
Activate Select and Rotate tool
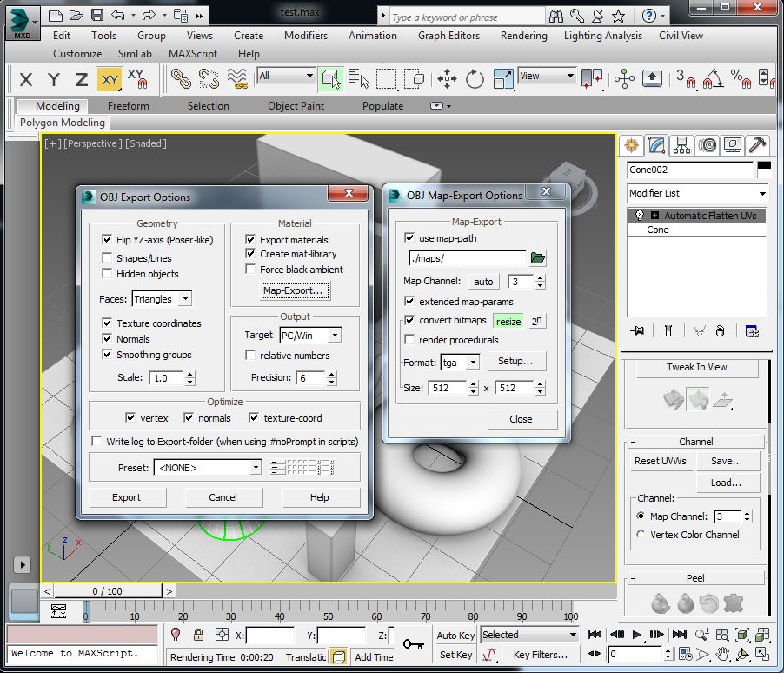tap(475, 78)
